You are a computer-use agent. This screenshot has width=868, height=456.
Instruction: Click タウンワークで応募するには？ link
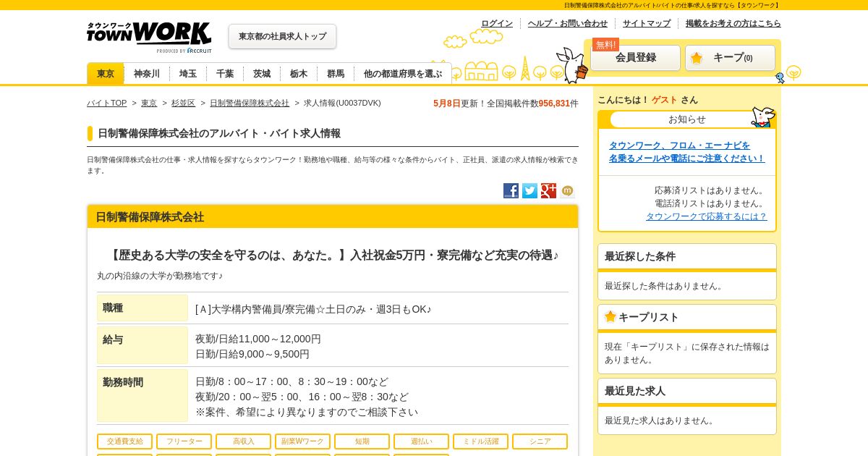point(707,216)
